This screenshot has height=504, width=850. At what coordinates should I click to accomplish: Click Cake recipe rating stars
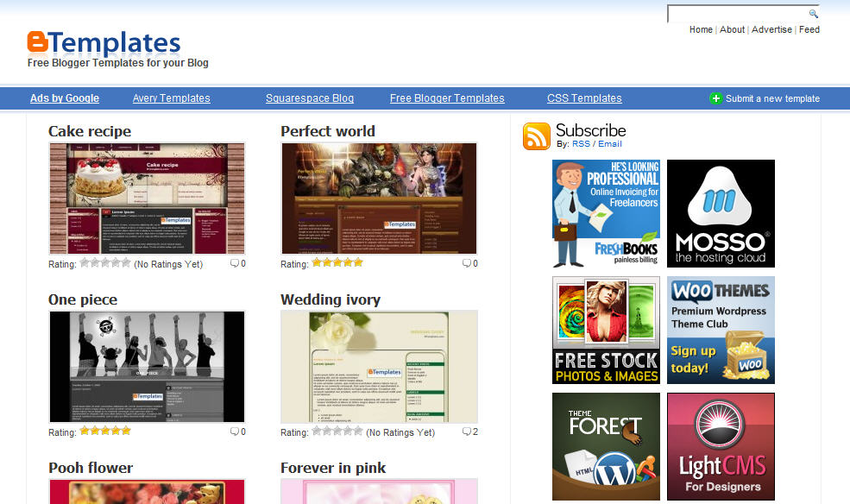(105, 263)
